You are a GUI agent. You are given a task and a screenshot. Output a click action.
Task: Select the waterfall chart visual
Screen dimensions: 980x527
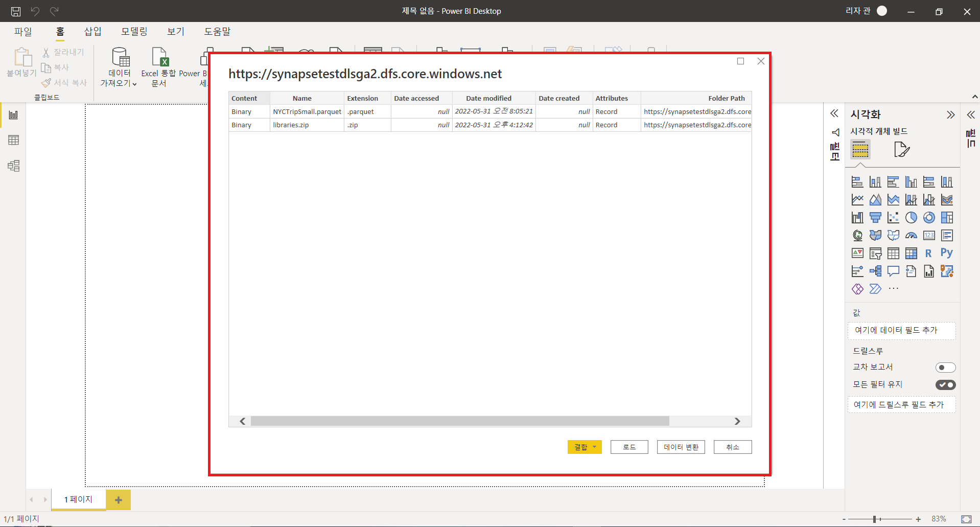point(857,218)
